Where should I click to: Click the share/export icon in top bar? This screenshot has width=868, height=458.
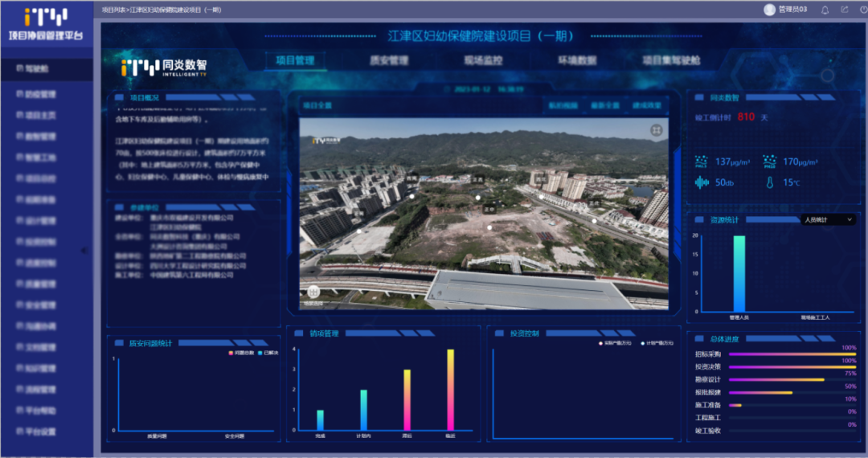844,10
